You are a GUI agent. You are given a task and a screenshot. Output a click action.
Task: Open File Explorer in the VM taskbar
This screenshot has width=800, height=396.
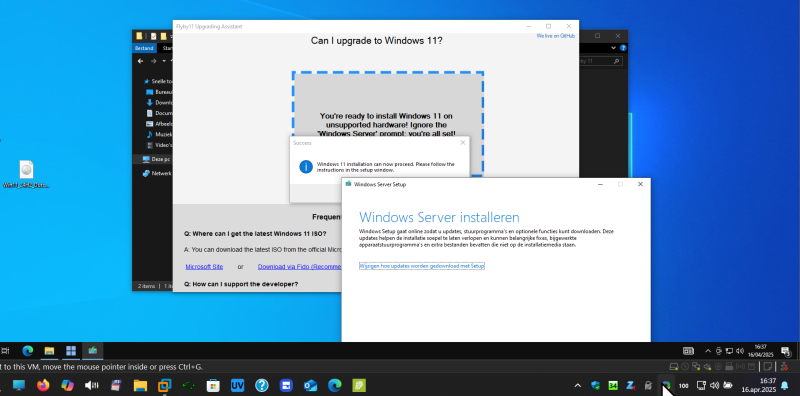pyautogui.click(x=49, y=351)
